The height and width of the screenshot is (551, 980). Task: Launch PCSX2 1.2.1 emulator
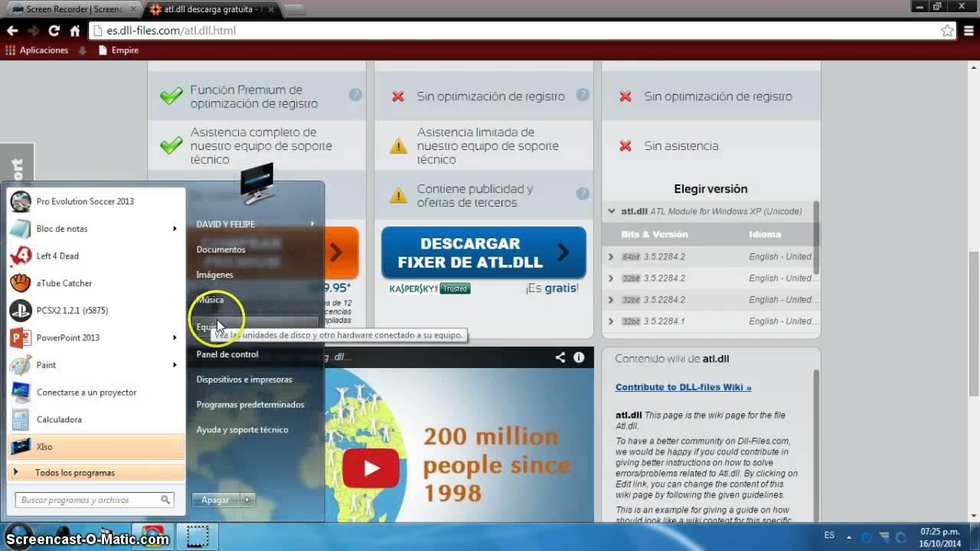coord(96,311)
